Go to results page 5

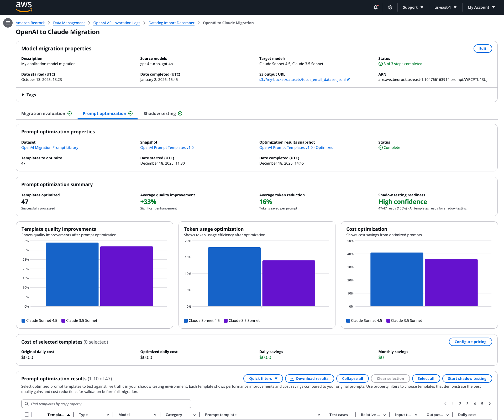tap(482, 404)
